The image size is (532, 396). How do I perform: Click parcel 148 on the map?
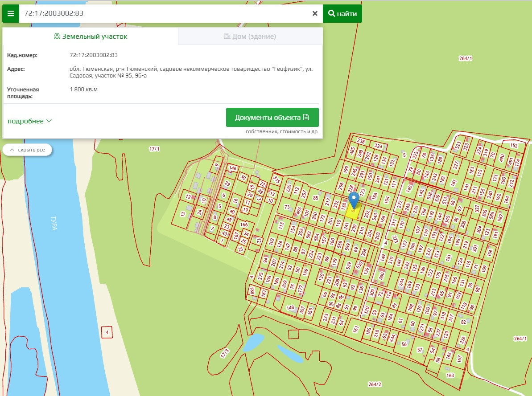pos(290,307)
